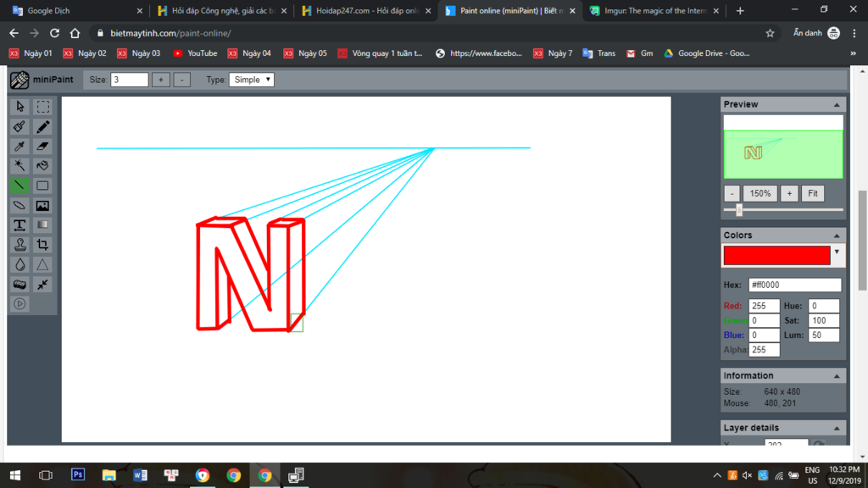Select the Select (arrow) tool
The image size is (868, 488).
pos(20,106)
